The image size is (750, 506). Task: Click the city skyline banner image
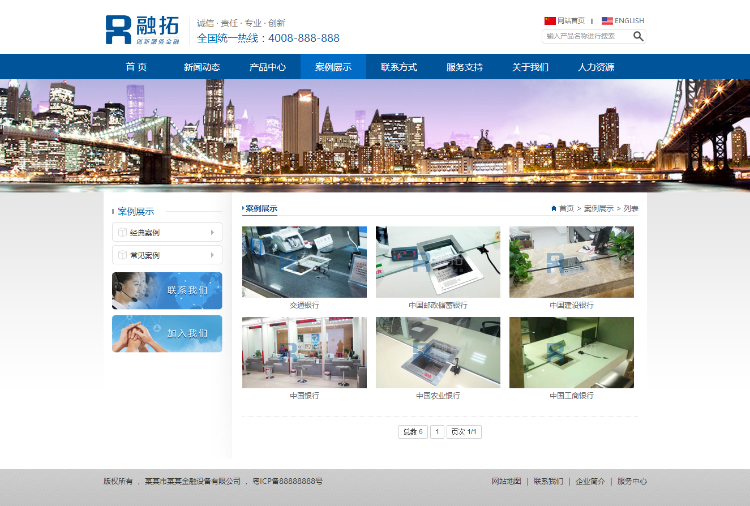point(375,135)
